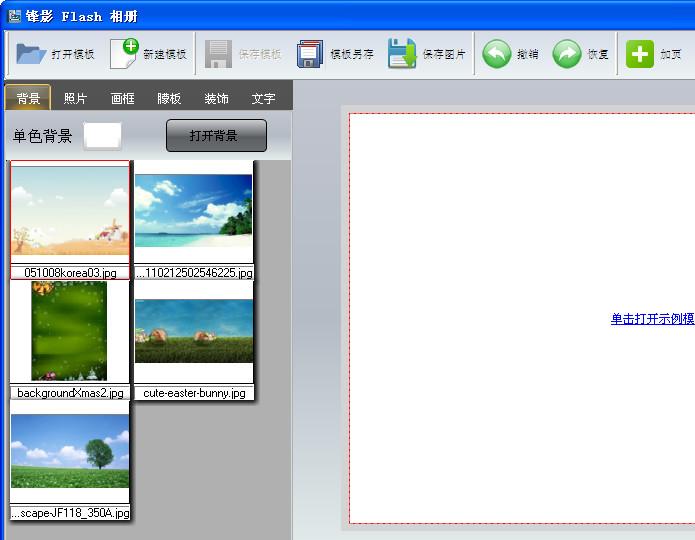Follow the 单击打开示例模 link on canvas
The image size is (695, 540).
(652, 319)
